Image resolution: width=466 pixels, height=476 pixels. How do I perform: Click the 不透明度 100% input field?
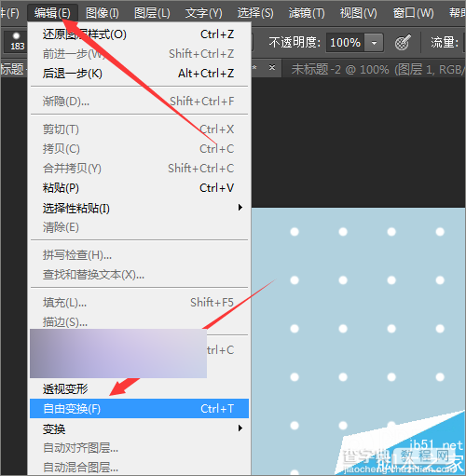346,42
